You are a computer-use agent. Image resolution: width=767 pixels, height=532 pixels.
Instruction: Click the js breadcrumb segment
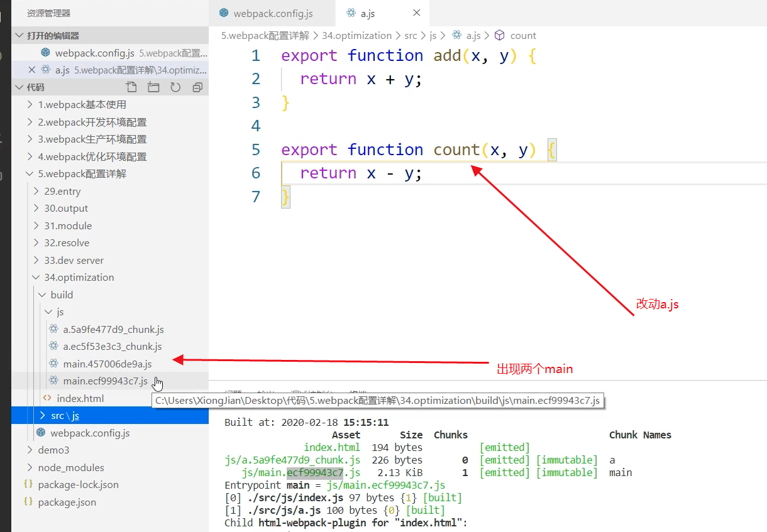click(x=433, y=36)
